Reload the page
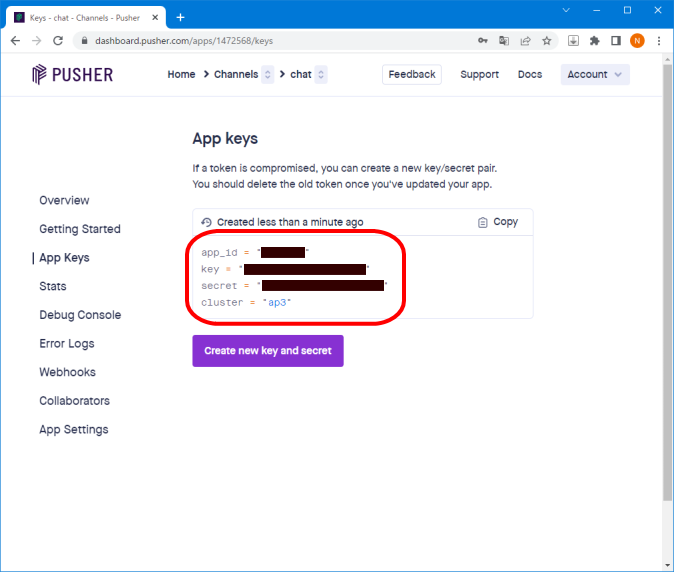Image resolution: width=674 pixels, height=572 pixels. (58, 41)
